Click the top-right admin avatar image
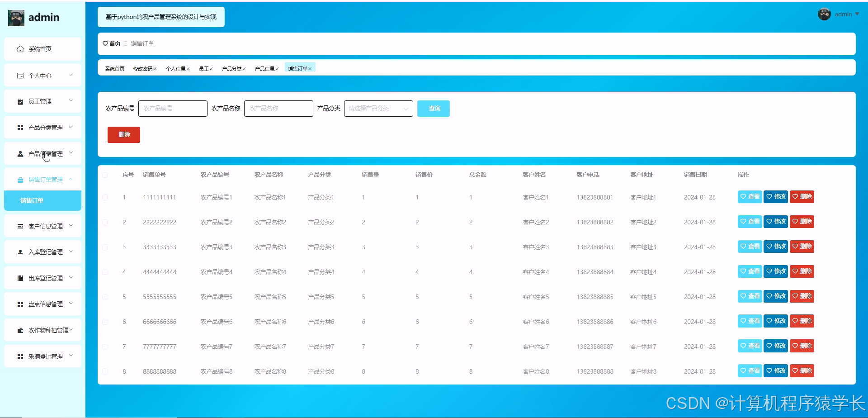Screen dimensions: 868x418 click(824, 14)
